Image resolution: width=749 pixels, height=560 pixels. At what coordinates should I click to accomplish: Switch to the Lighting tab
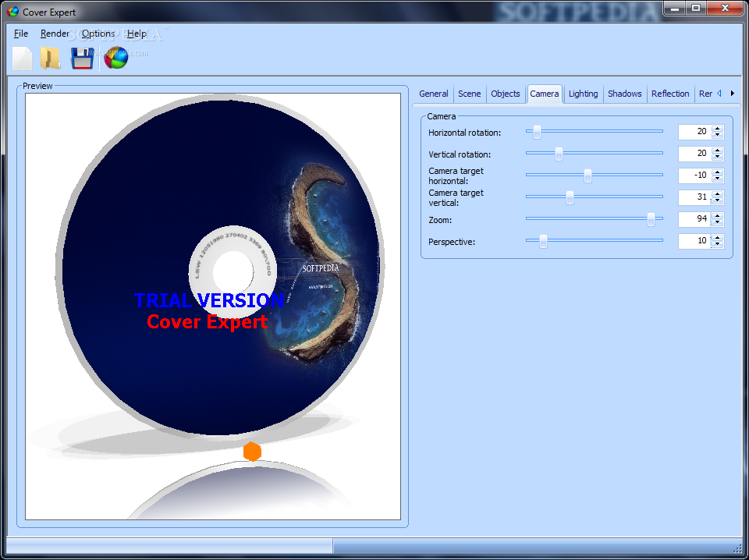click(583, 94)
